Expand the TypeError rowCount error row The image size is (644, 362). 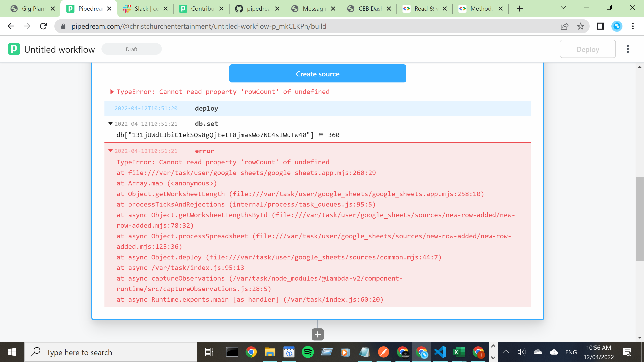coord(112,92)
